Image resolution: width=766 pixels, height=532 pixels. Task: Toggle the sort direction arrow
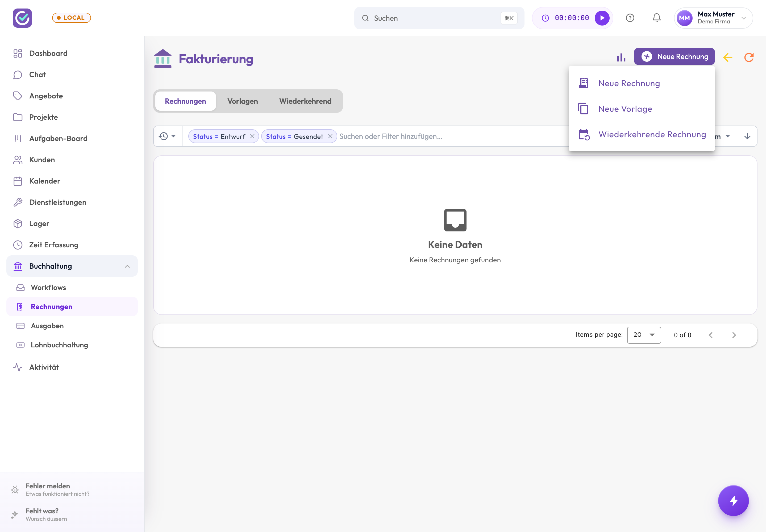[x=747, y=136]
